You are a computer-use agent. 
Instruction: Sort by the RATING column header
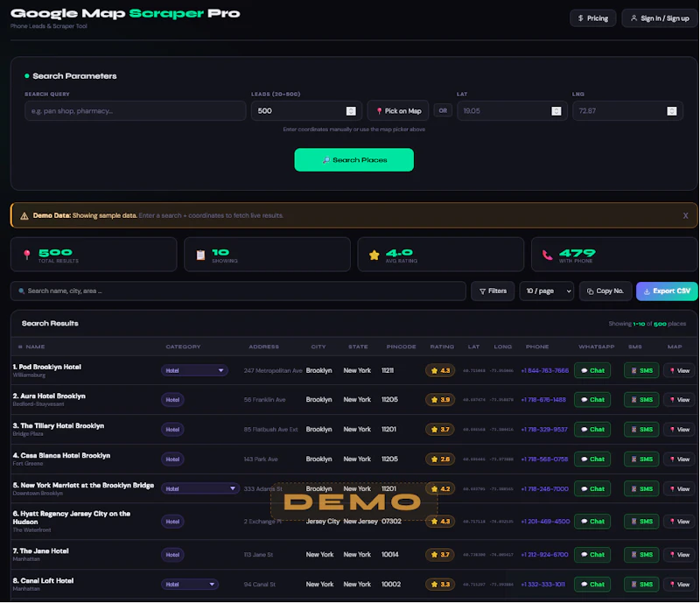pyautogui.click(x=442, y=347)
